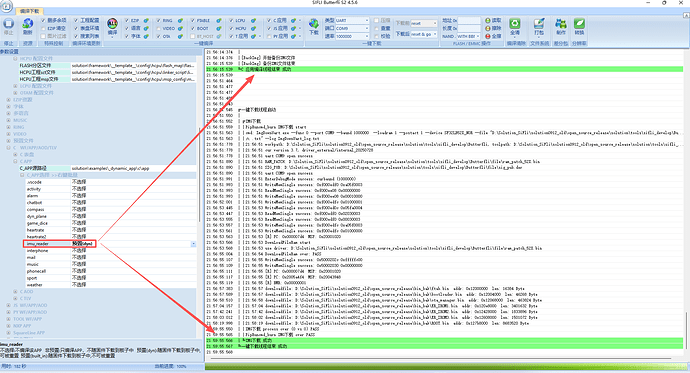The height and width of the screenshot is (373, 690).
Task: Click the 打包 file system pack icon
Action: 539,23
